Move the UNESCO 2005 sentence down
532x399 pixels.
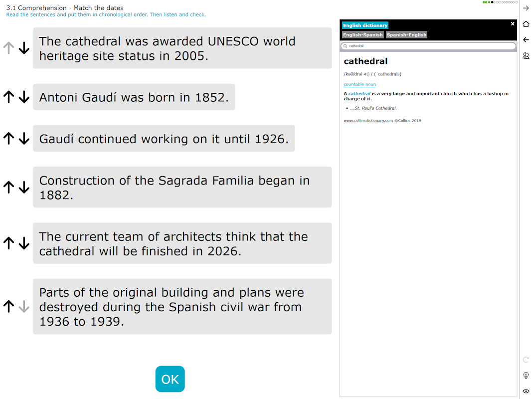click(24, 48)
